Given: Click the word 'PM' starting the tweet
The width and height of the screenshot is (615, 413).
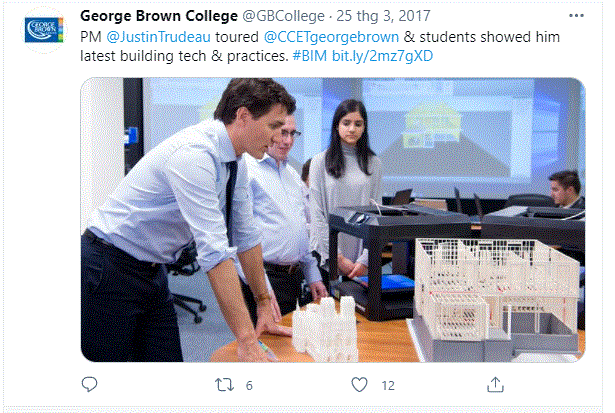Looking at the screenshot, I should 91,36.
